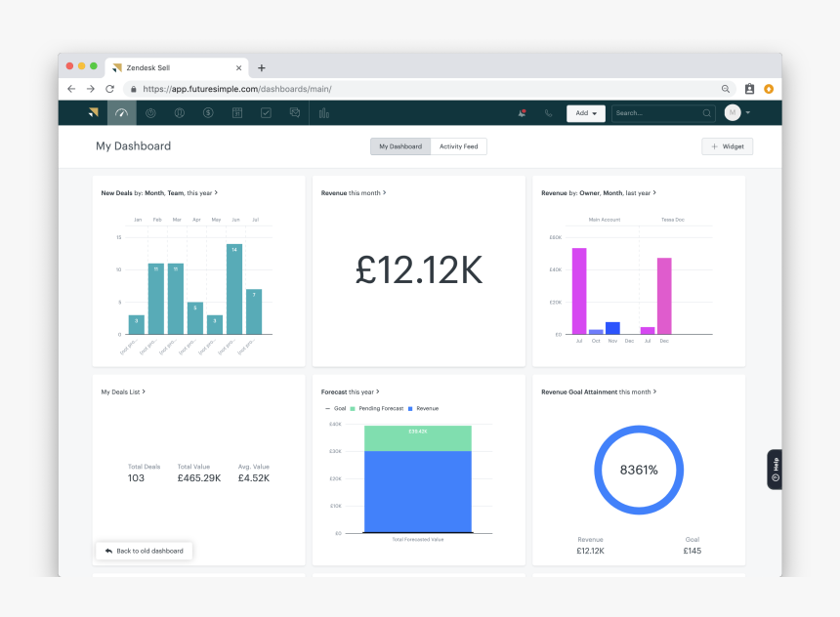Open the Leads target icon in navbar
Screen dimensions: 840x617
(x=150, y=113)
